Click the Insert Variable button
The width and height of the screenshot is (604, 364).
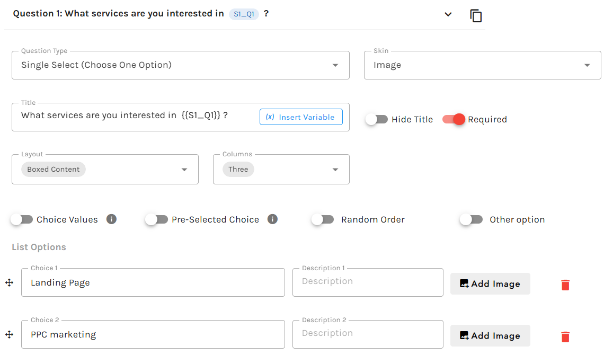click(301, 117)
